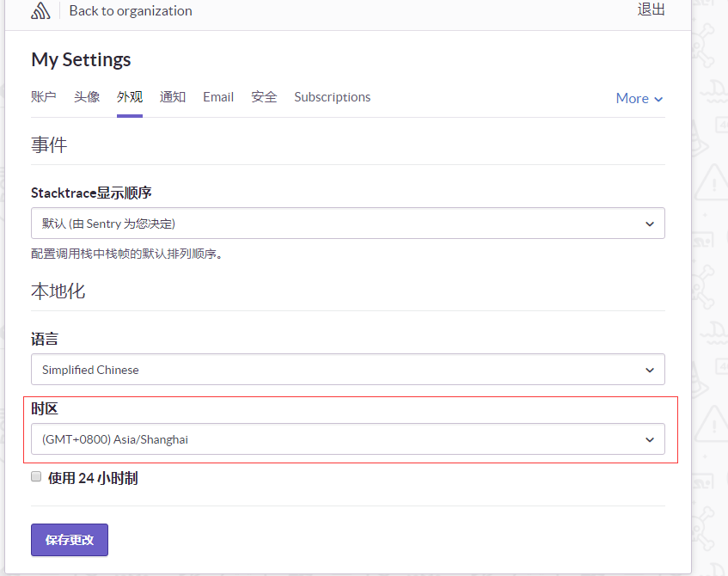
Task: Click 退出 to log out
Action: point(651,9)
